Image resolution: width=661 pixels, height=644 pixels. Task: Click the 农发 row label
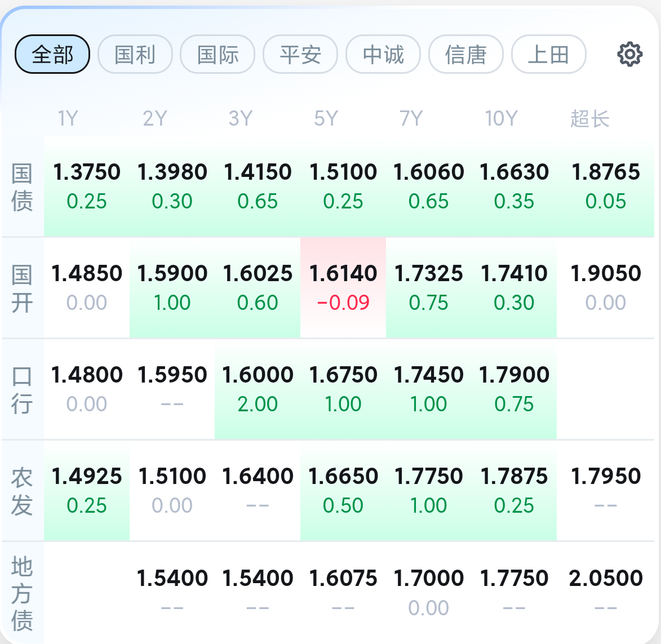click(x=22, y=491)
